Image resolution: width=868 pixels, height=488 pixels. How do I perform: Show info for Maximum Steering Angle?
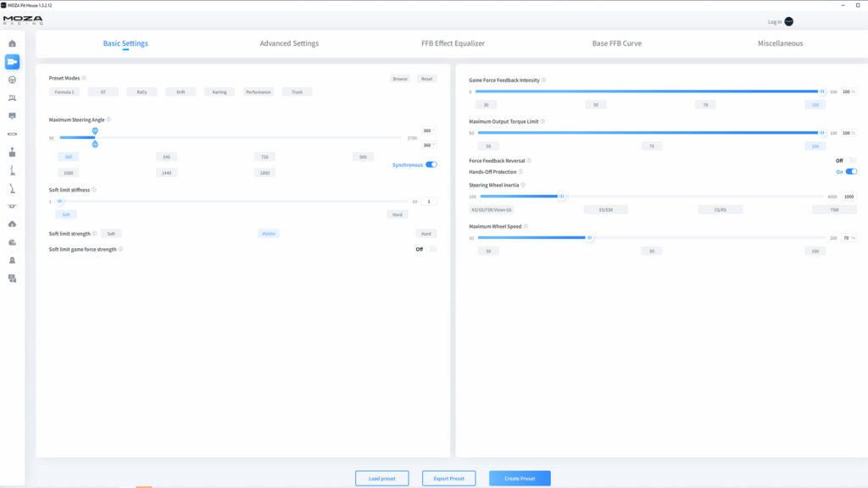pyautogui.click(x=108, y=119)
